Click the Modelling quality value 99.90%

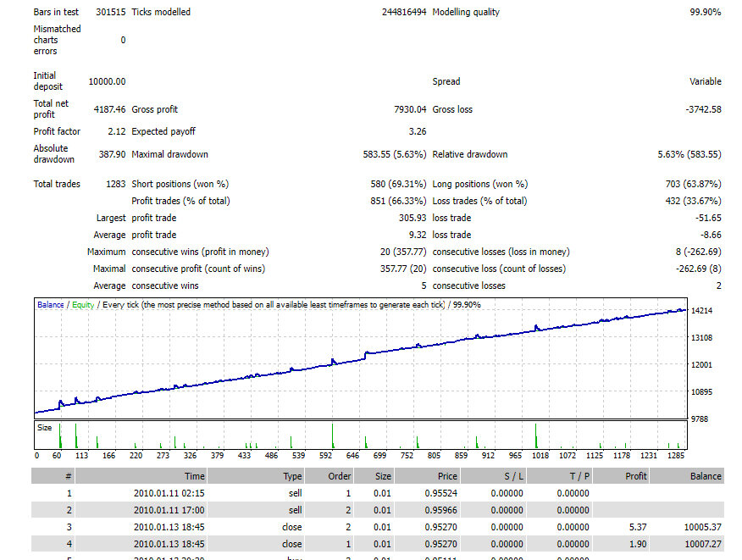pyautogui.click(x=705, y=13)
